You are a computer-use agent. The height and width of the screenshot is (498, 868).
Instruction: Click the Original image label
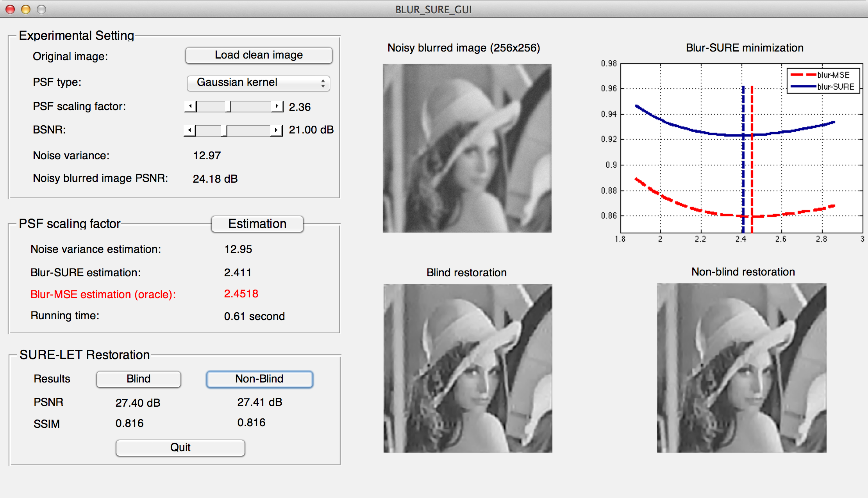pyautogui.click(x=70, y=57)
